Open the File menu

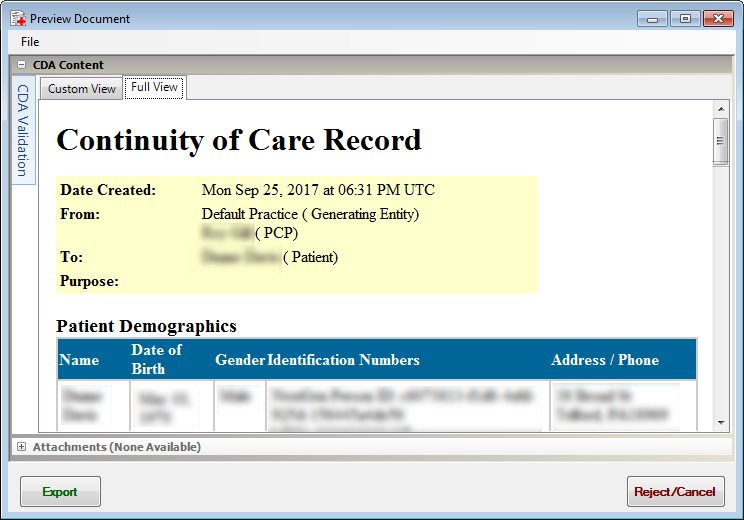(x=30, y=42)
